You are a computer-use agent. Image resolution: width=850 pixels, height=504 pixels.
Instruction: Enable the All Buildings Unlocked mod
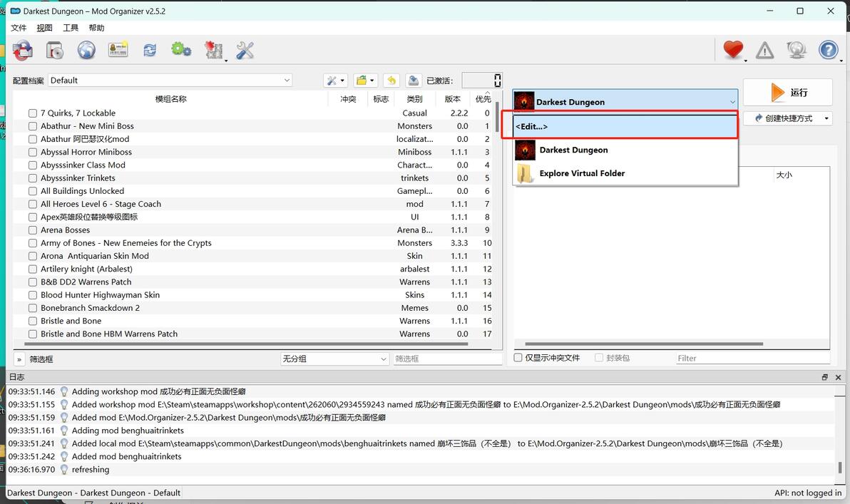(x=33, y=191)
